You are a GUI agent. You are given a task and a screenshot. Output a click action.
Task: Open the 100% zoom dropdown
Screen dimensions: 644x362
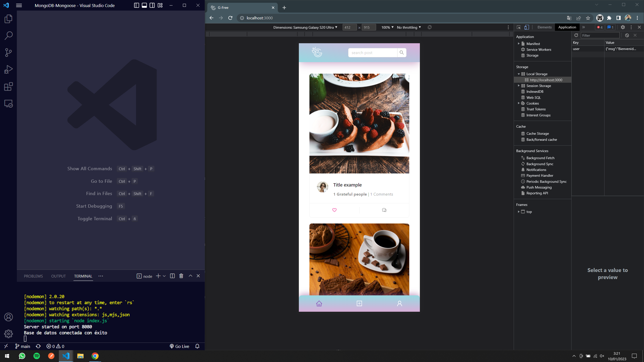[x=387, y=27]
